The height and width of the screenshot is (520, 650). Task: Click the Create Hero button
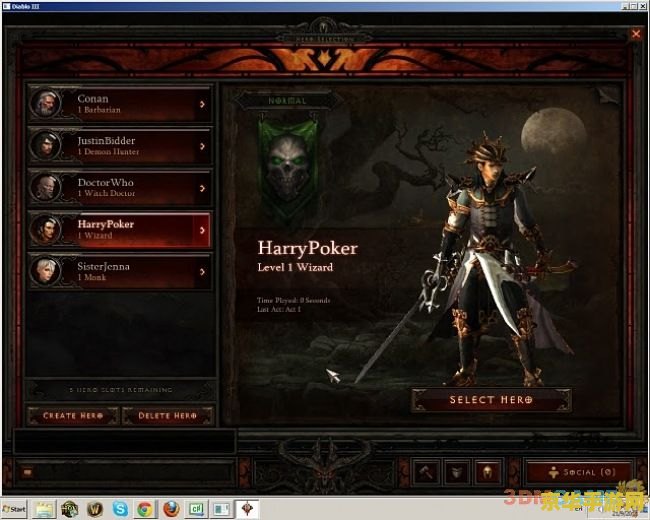[73, 416]
